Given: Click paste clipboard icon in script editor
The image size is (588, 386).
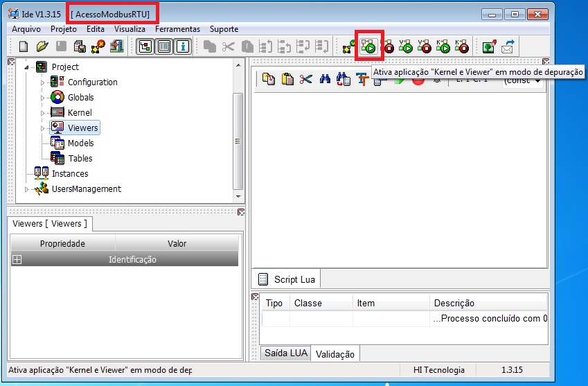Looking at the screenshot, I should (287, 79).
